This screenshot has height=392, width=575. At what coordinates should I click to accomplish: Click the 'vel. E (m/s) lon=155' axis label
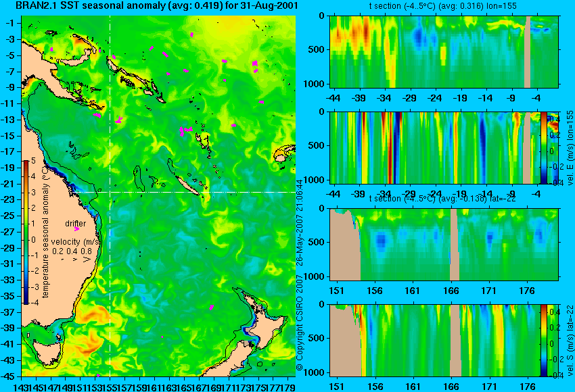tap(570, 148)
